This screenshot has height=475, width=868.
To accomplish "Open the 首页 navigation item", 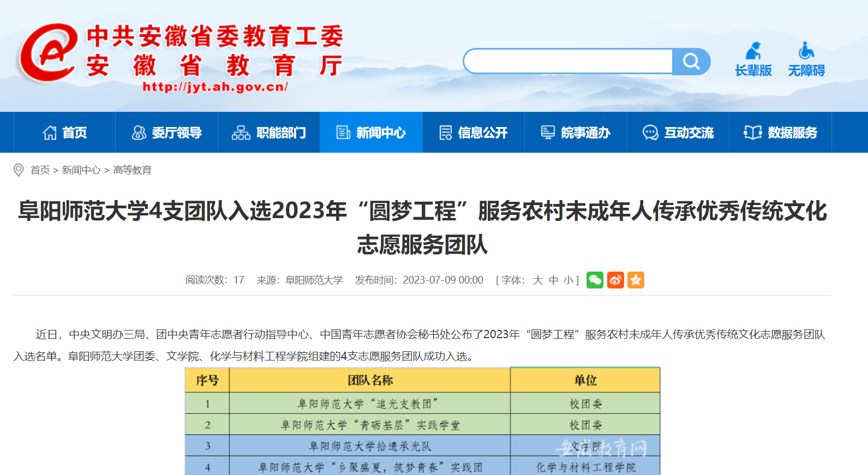I will pyautogui.click(x=64, y=133).
